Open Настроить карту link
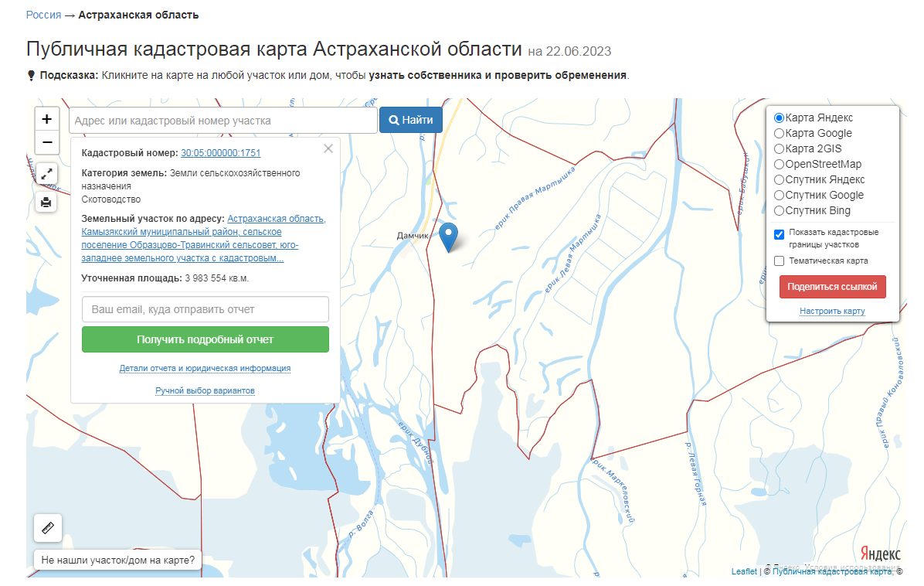This screenshot has width=924, height=586. pos(832,311)
